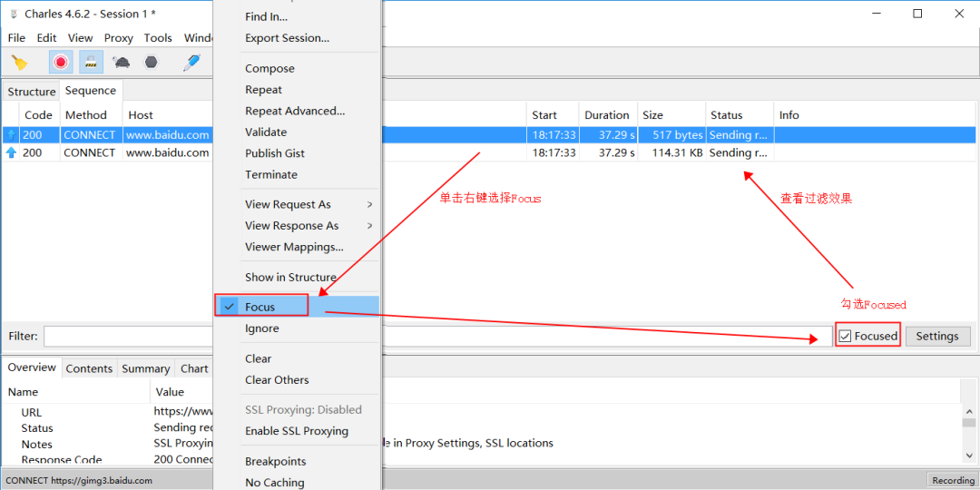980x490 pixels.
Task: Click the status bar text CONNECT https://gimg3.baidu.com
Action: 79,481
